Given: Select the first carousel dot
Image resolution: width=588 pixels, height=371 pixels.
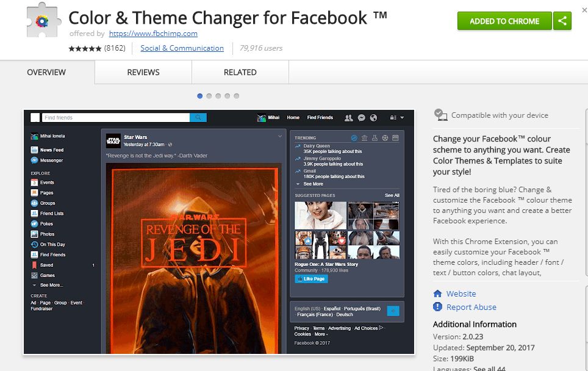Looking at the screenshot, I should pyautogui.click(x=200, y=96).
